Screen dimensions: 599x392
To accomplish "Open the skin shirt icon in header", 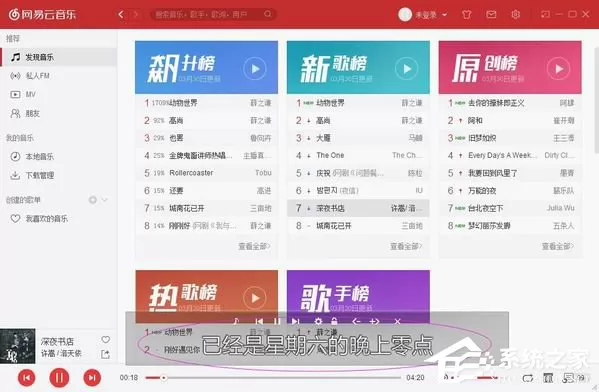I will (x=466, y=15).
